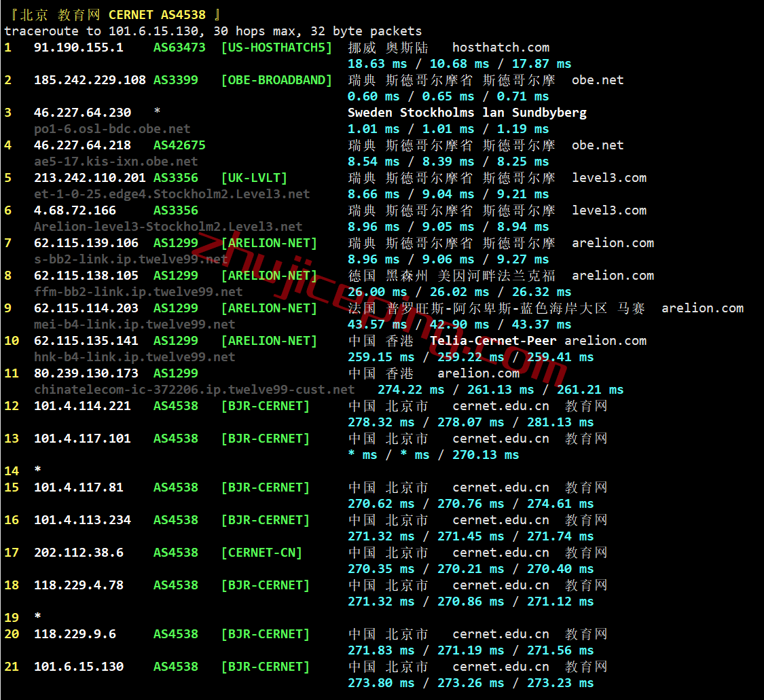Click the 8.54 ms latency value
The width and height of the screenshot is (764, 700).
point(374,162)
